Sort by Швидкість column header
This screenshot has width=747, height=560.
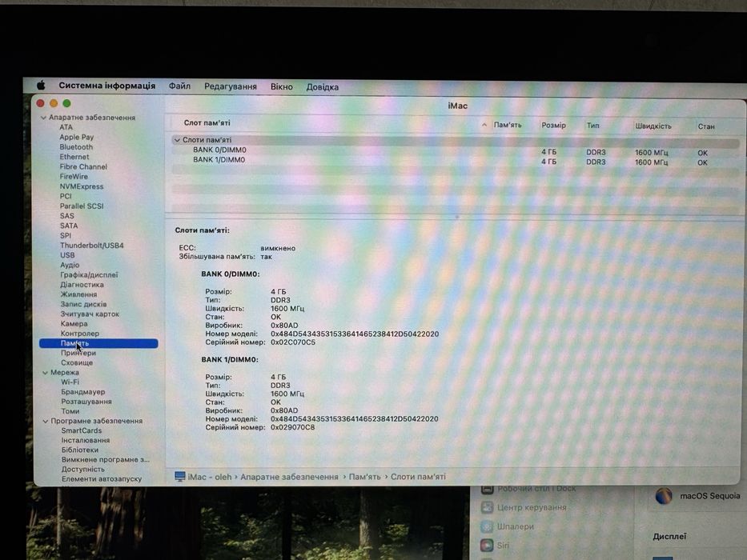(x=653, y=126)
